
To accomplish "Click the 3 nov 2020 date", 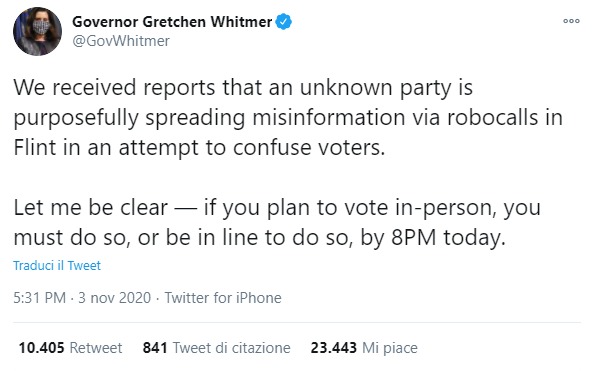I will (x=114, y=298).
